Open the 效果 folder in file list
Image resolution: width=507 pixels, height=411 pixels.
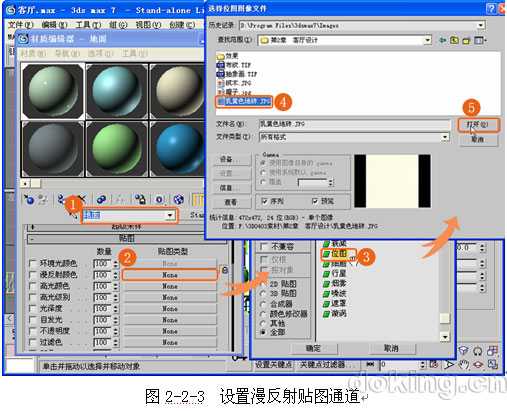228,56
